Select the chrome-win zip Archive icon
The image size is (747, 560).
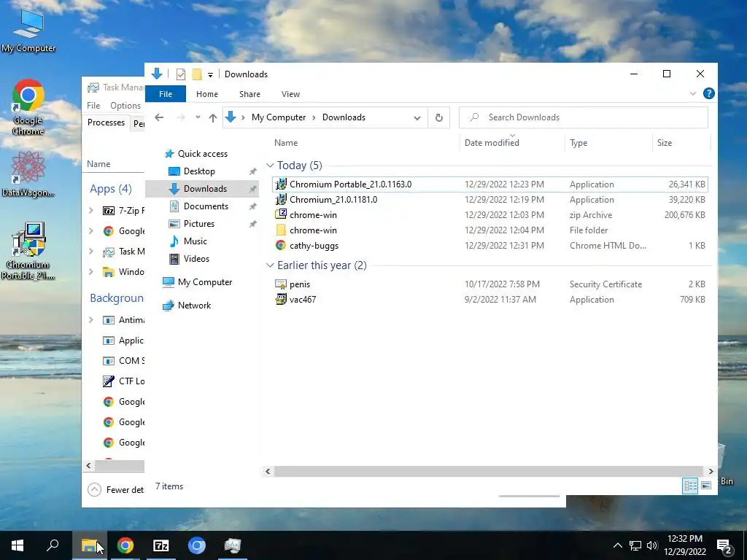pyautogui.click(x=281, y=214)
